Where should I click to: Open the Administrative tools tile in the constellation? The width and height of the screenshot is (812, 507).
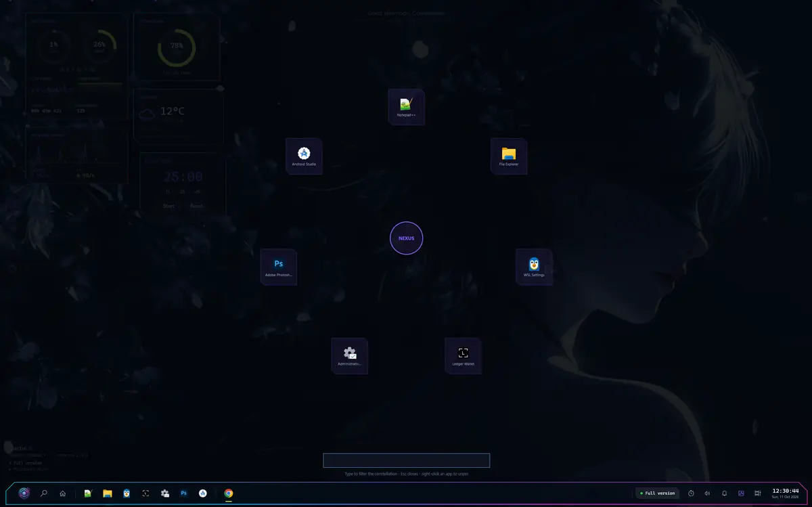[349, 356]
